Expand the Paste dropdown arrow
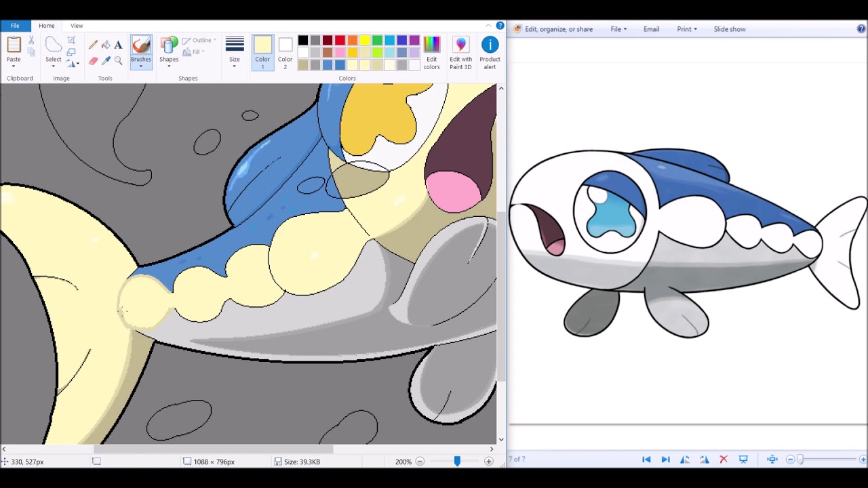This screenshot has width=868, height=488. (14, 66)
